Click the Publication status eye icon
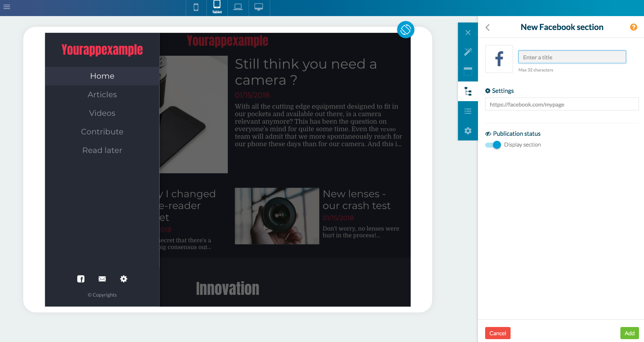Viewport: 644px width, 342px height. tap(488, 133)
